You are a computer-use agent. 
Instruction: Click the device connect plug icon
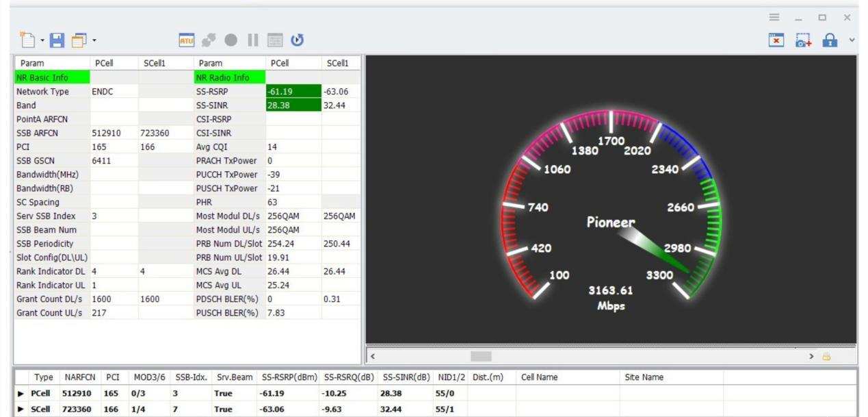pyautogui.click(x=209, y=41)
